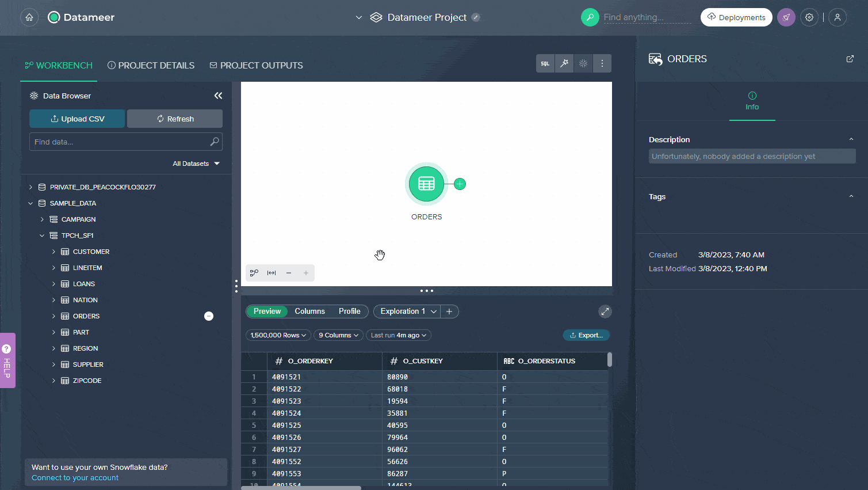
Task: Click the O_CUSTKEY column header
Action: [439, 361]
